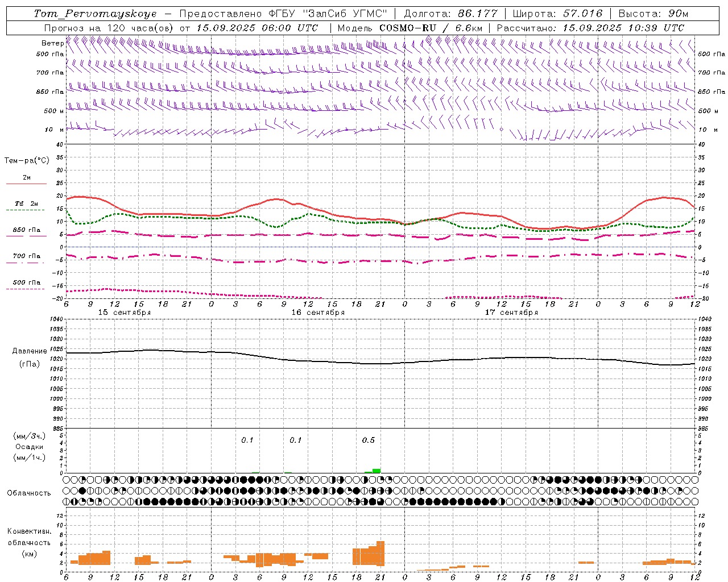This screenshot has height=582, width=728.
Task: Click the Осадки panel label
Action: click(30, 447)
